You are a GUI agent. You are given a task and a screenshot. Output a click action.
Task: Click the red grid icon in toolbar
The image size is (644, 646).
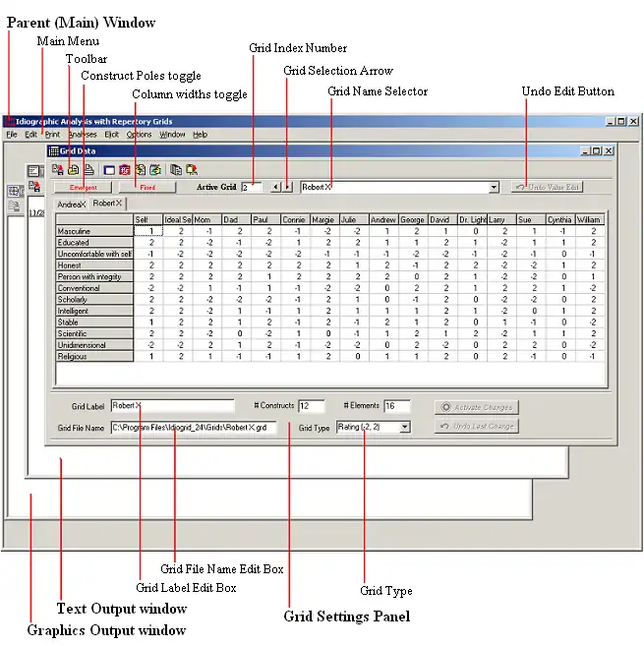124,169
